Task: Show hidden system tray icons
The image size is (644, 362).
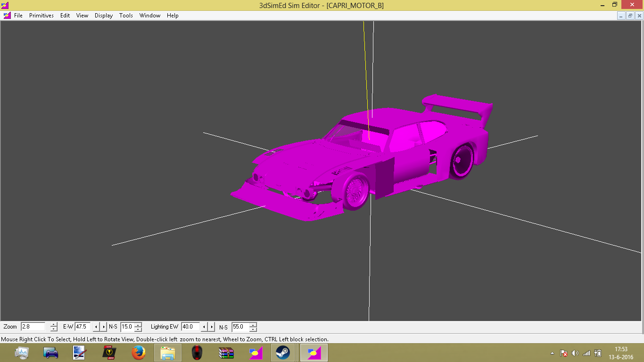Action: coord(553,353)
